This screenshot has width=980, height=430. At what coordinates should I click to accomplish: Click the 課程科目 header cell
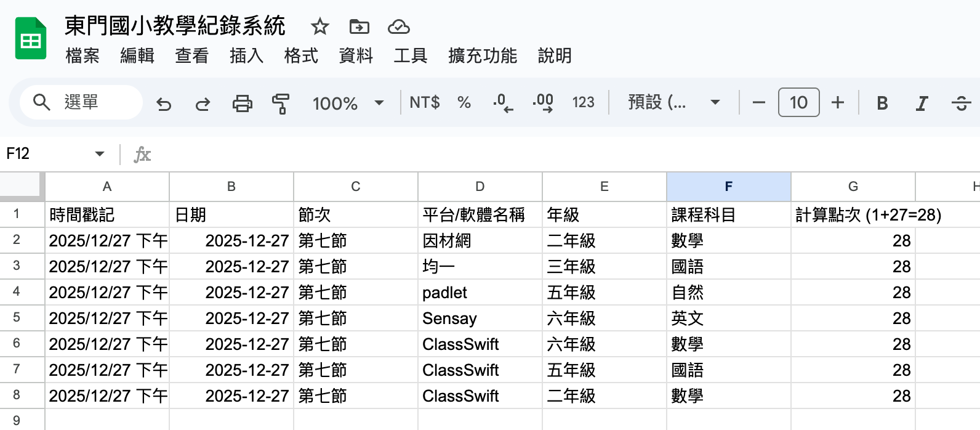coord(729,215)
